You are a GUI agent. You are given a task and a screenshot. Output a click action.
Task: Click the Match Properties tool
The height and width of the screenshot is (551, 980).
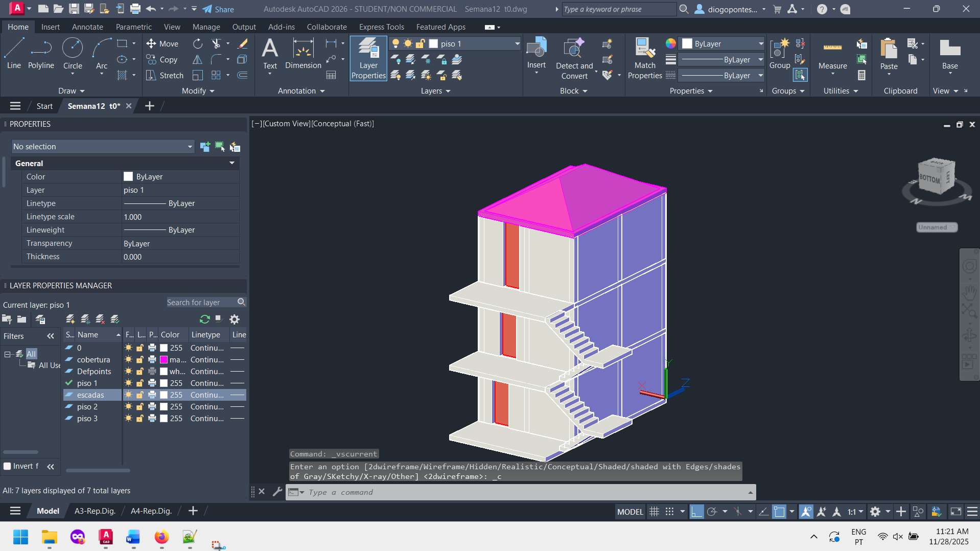pos(644,58)
